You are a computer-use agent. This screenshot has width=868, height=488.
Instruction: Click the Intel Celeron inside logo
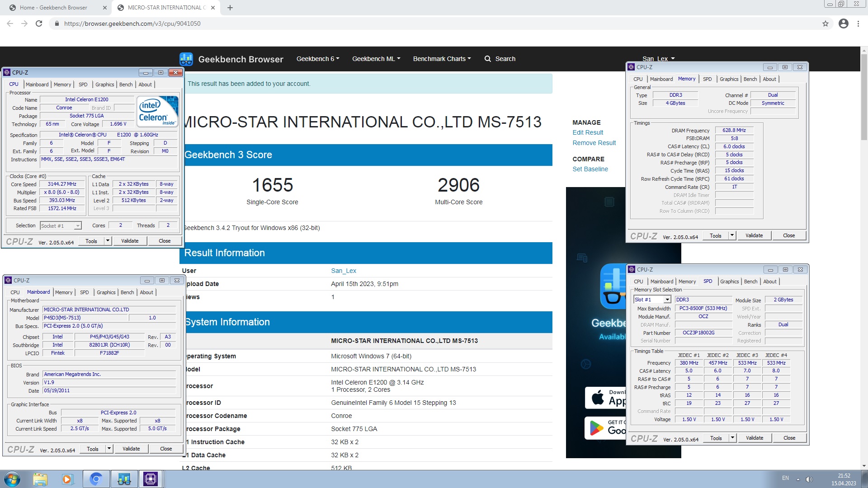[x=157, y=111]
